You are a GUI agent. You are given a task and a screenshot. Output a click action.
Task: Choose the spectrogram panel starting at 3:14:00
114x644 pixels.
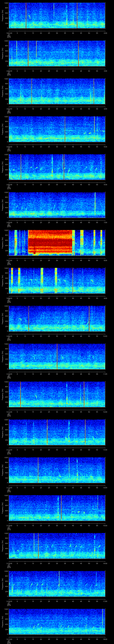click(57, 508)
